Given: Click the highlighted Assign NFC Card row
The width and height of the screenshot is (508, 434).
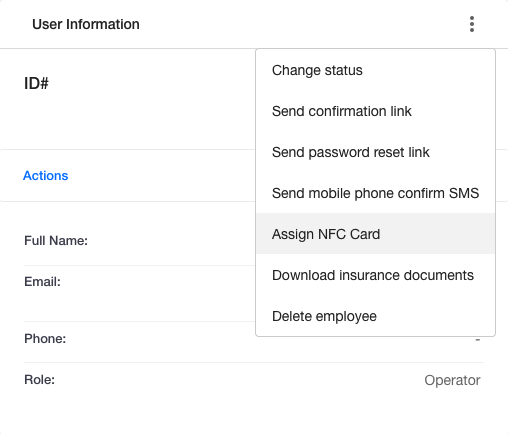Looking at the screenshot, I should click(x=375, y=234).
